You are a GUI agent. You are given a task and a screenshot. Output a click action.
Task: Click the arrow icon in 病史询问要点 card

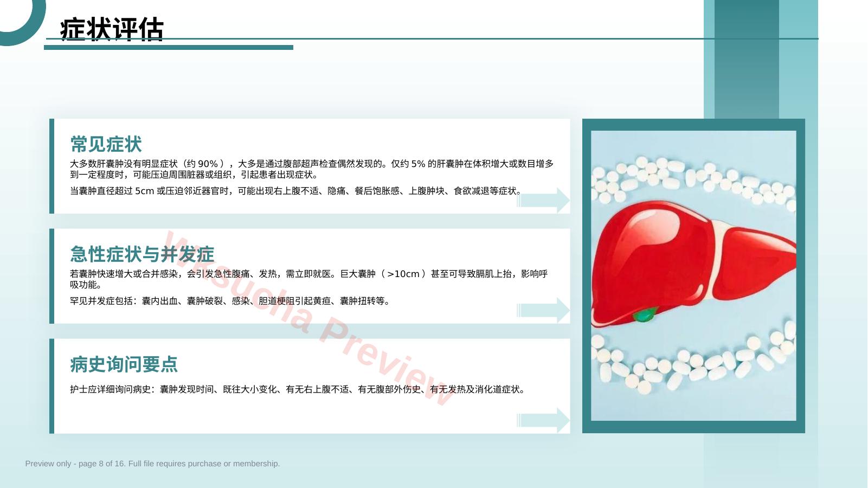[x=543, y=420]
